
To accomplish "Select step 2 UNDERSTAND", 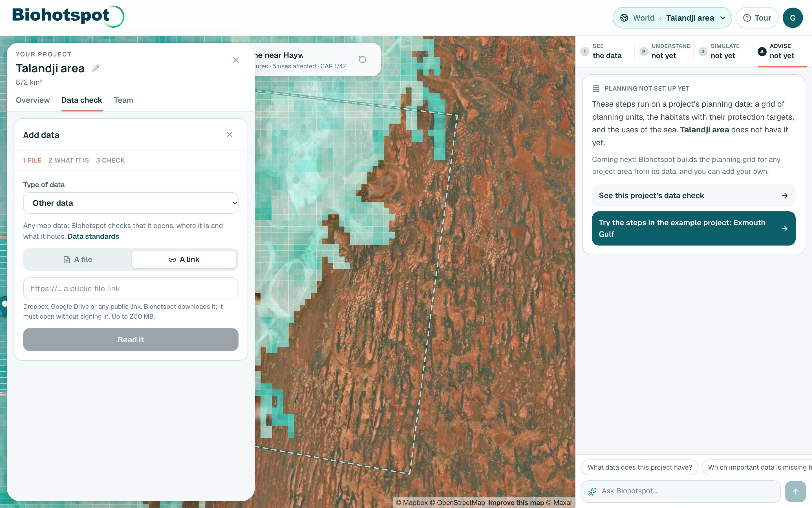I will pyautogui.click(x=665, y=51).
